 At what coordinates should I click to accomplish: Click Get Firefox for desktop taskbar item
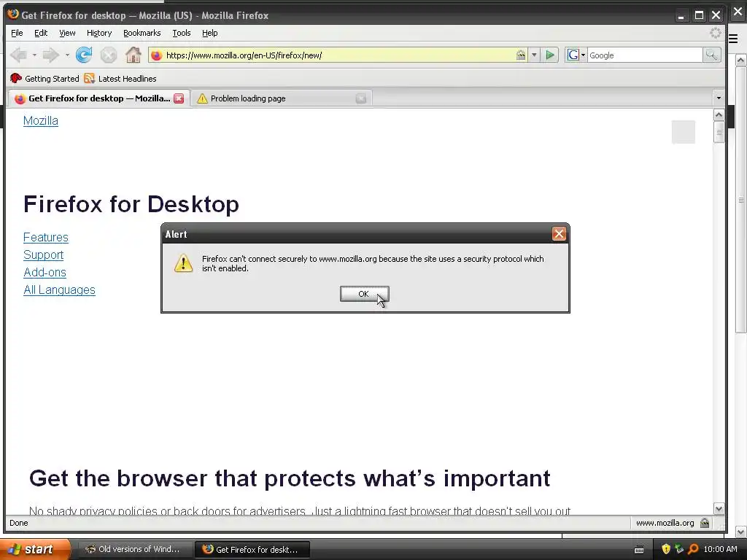tap(252, 549)
